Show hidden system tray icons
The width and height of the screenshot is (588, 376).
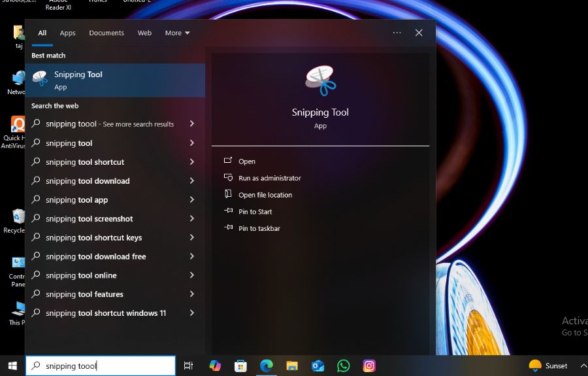click(583, 366)
